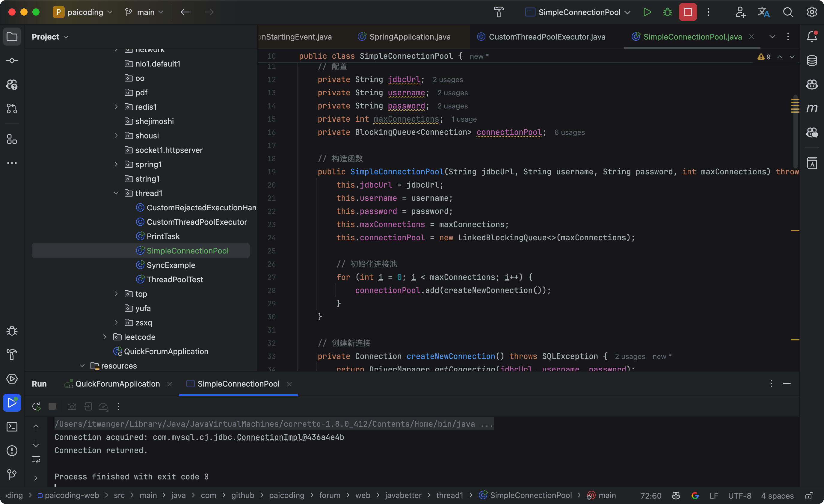The image size is (824, 504).
Task: Toggle soft-wrap in the run console
Action: (x=36, y=459)
